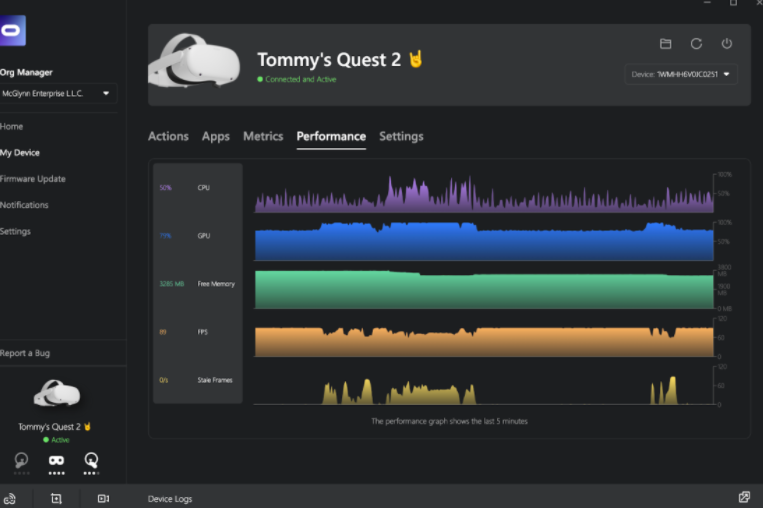Click the record video icon in bottom bar
Image resolution: width=763 pixels, height=508 pixels.
tap(103, 498)
